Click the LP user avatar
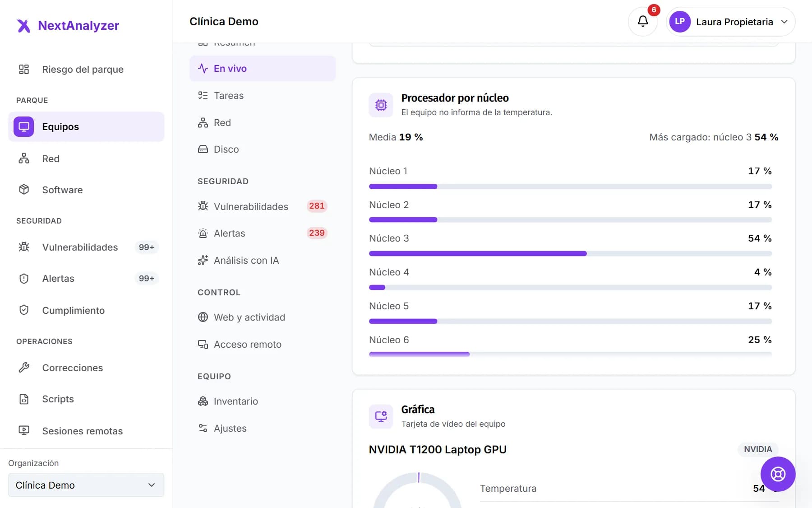This screenshot has height=508, width=812. 680,22
